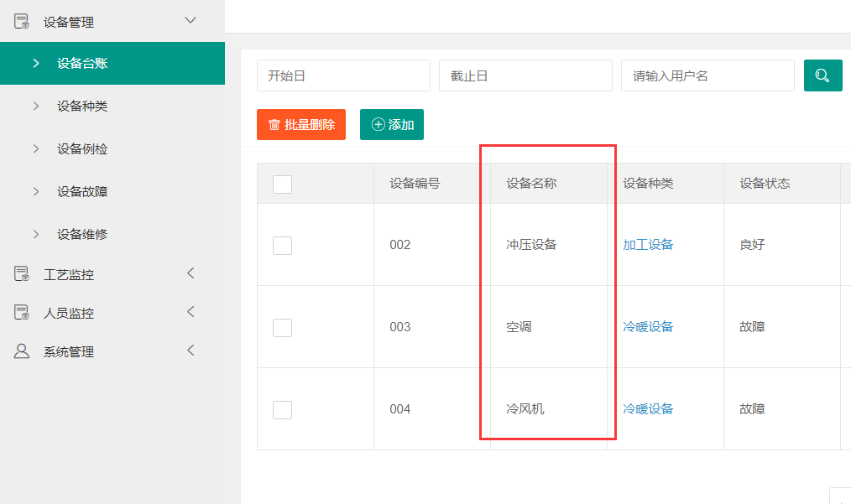
Task: Click the 系统管理 user icon
Action: [21, 351]
